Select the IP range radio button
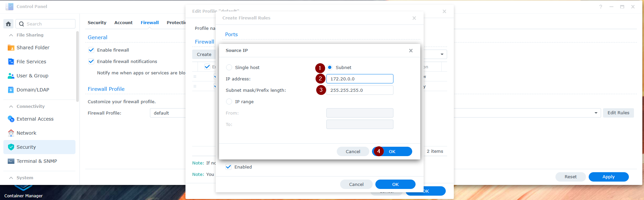Viewport: 644px width, 200px height. [x=229, y=102]
